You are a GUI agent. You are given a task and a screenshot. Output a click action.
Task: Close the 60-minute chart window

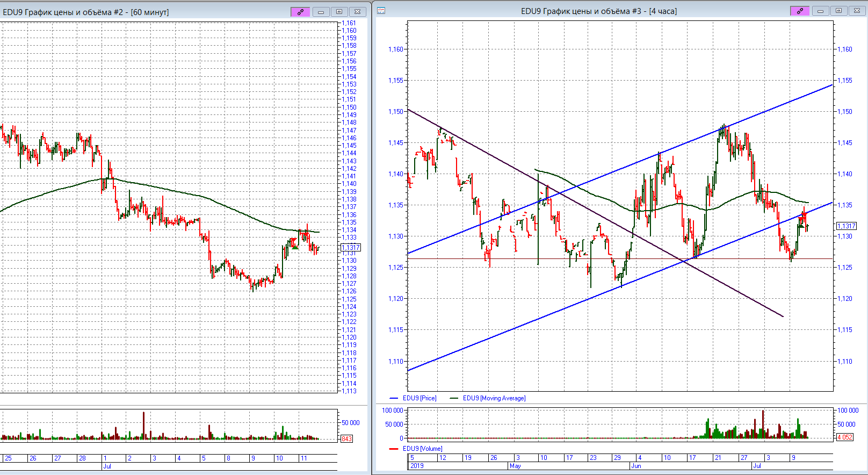point(357,12)
